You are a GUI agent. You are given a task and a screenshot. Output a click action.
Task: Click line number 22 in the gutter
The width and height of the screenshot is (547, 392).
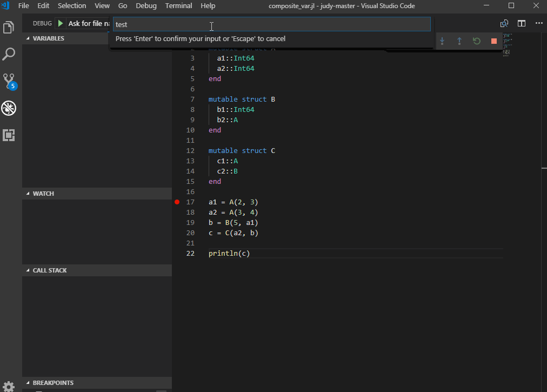point(190,253)
